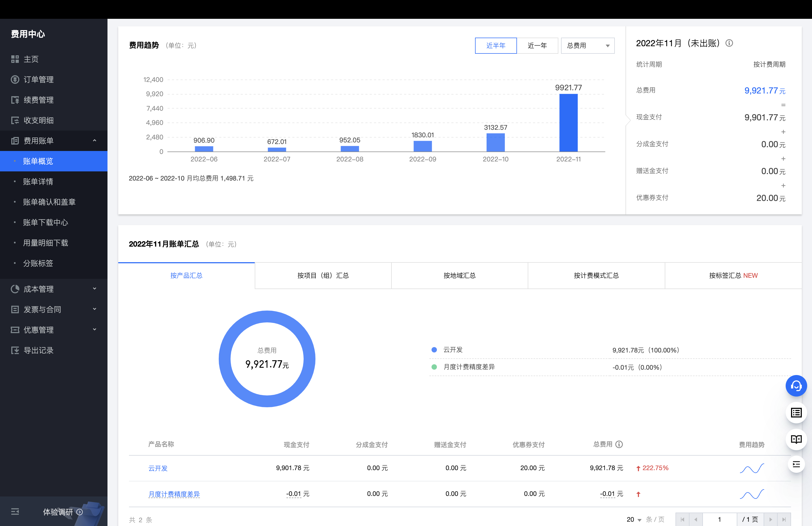Viewport: 812px width, 526px height.
Task: Select the 近半年 time range toggle
Action: tap(495, 45)
